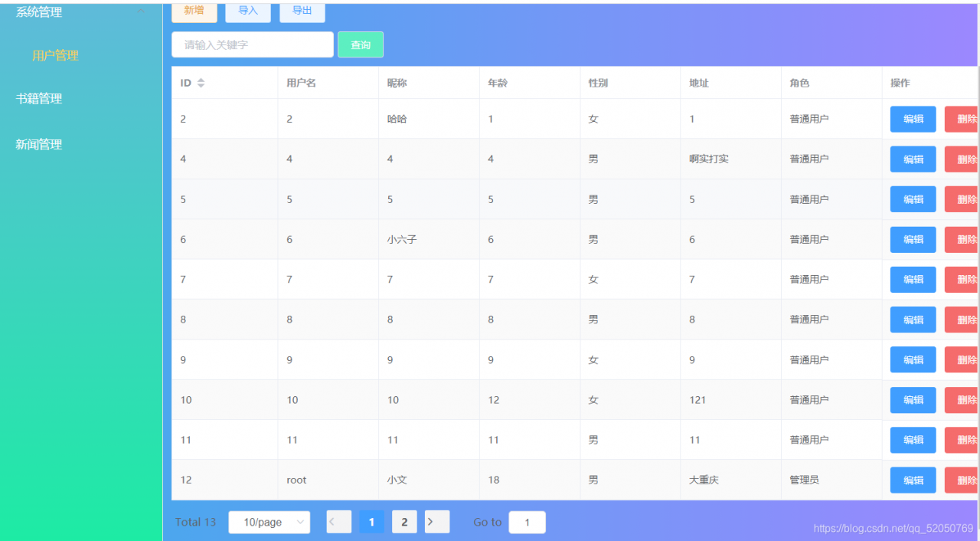Click the 导入 import button
This screenshot has height=541, width=980.
pos(247,11)
